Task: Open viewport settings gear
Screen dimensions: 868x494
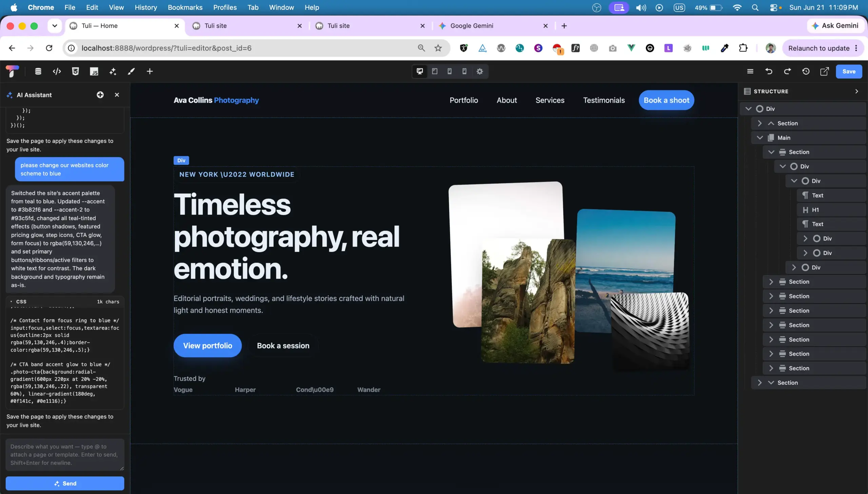Action: pos(479,71)
